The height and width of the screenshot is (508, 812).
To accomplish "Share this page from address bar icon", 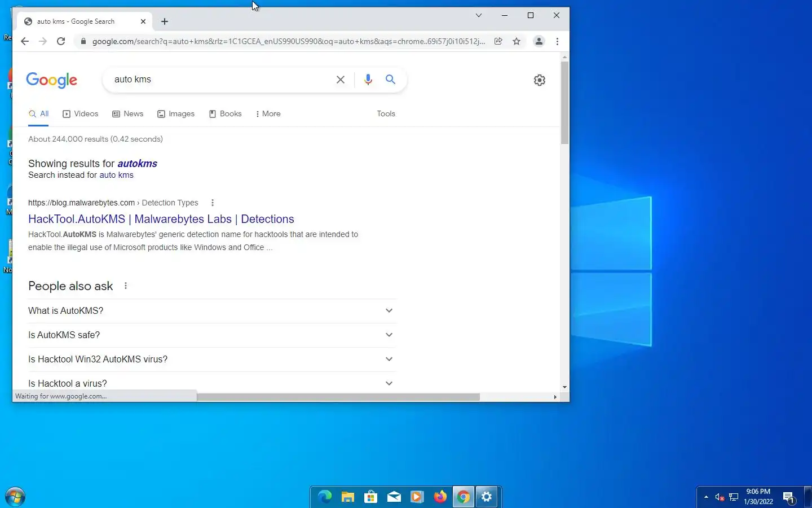I will pos(498,41).
